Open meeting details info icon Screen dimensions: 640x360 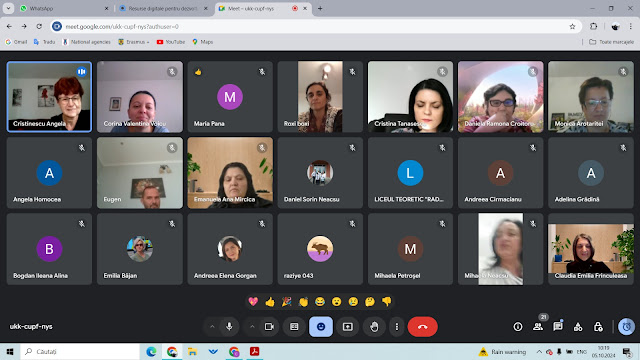click(x=518, y=327)
